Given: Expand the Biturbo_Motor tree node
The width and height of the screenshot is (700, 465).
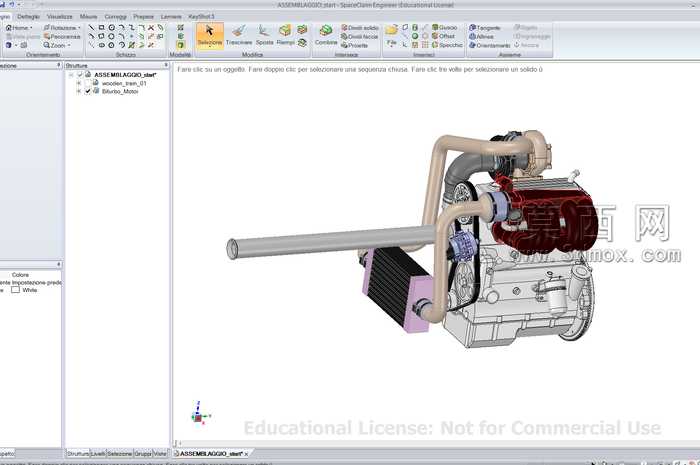Looking at the screenshot, I should click(79, 91).
